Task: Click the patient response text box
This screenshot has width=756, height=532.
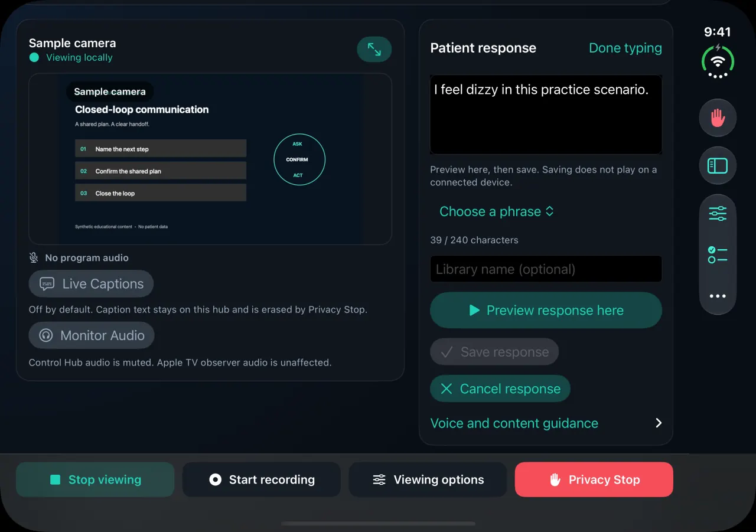Action: (546, 115)
